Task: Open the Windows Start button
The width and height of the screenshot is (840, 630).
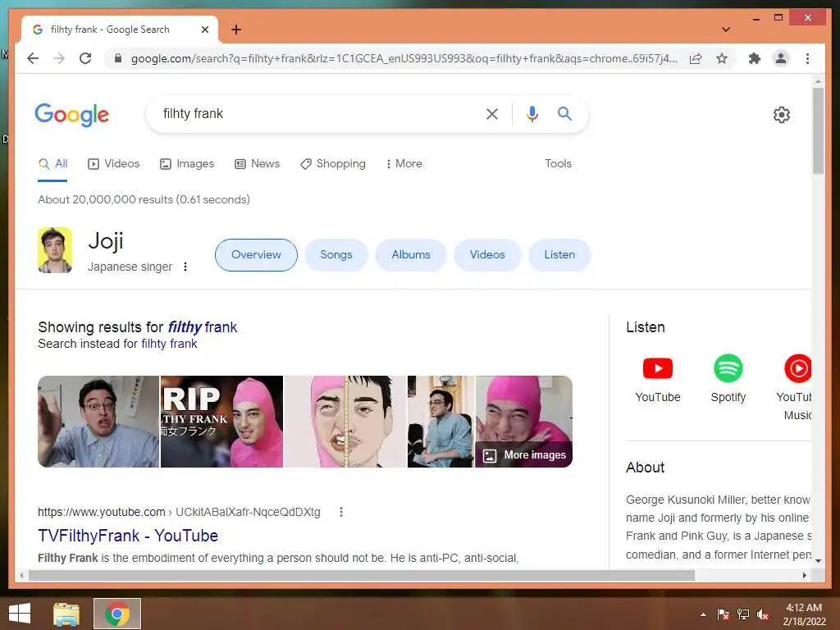Action: [20, 614]
